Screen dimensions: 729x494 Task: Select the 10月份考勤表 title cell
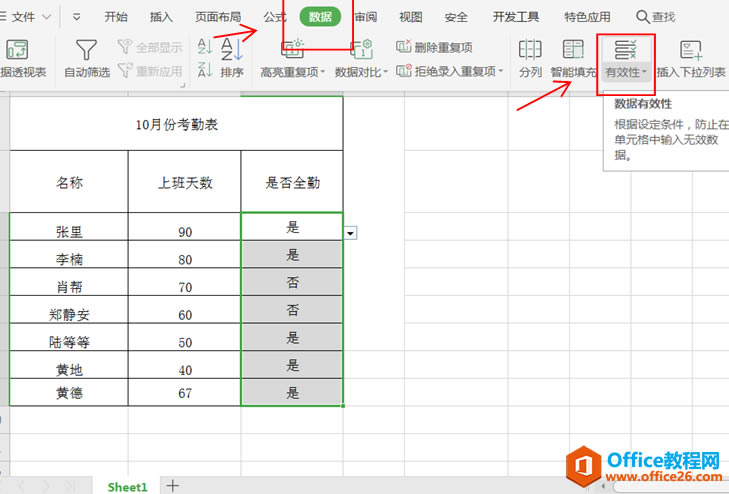pyautogui.click(x=176, y=124)
